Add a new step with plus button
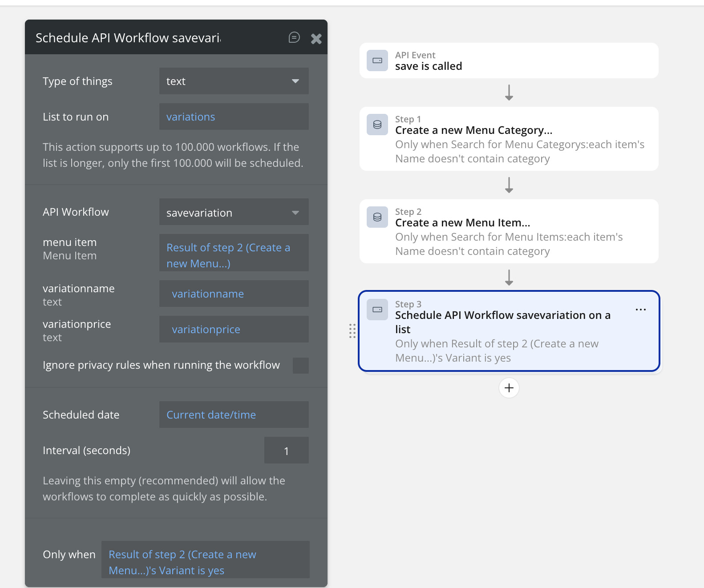 509,388
